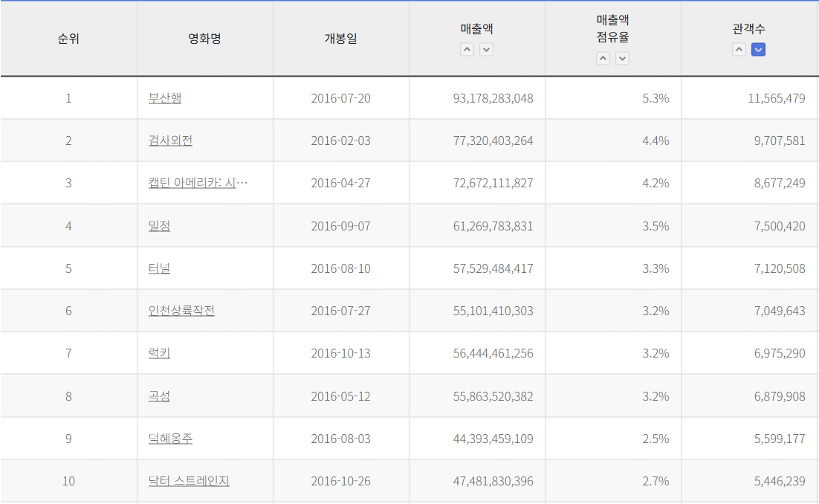Sort 매출액 점유율 descending with down arrow

pos(622,59)
